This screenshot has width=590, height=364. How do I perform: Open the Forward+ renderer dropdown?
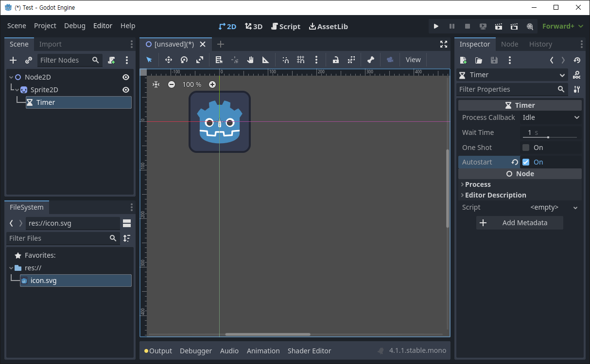[x=563, y=26]
